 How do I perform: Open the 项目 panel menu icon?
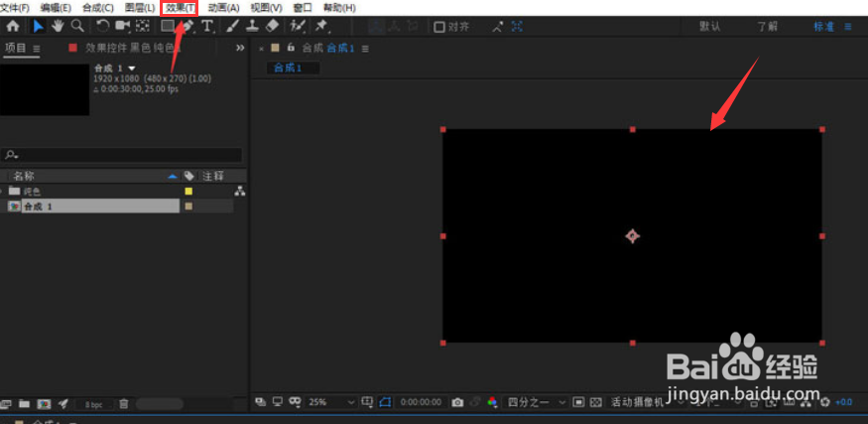pyautogui.click(x=37, y=49)
